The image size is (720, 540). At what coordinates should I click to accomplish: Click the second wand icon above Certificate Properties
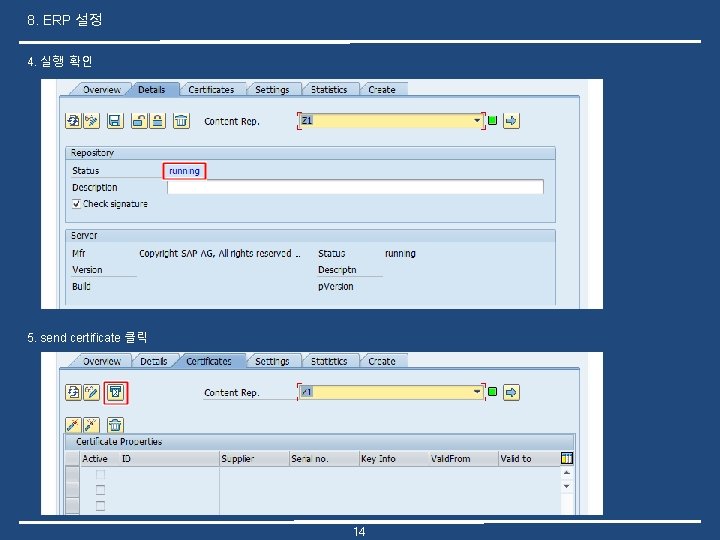(91, 425)
